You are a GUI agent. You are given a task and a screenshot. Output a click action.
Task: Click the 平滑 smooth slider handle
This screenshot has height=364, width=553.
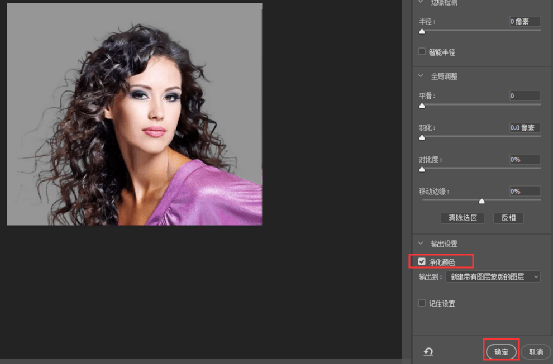tap(422, 106)
